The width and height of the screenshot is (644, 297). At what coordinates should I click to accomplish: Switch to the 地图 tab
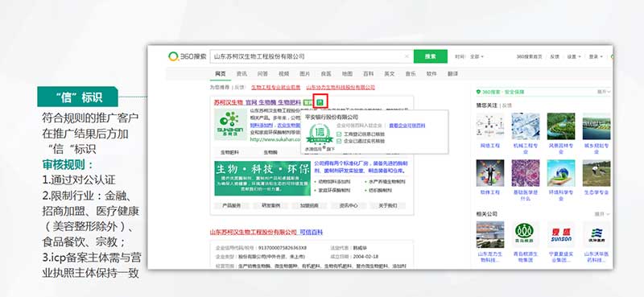(x=347, y=74)
